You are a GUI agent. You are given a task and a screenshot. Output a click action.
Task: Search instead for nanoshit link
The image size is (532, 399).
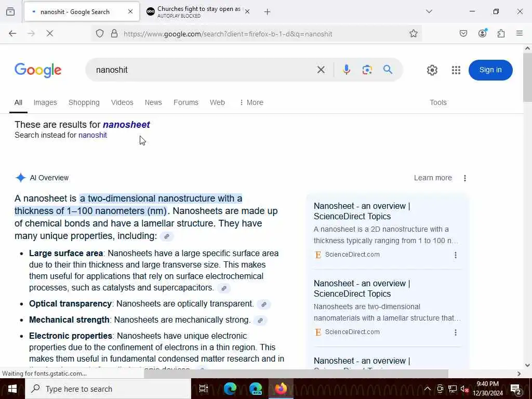92,135
